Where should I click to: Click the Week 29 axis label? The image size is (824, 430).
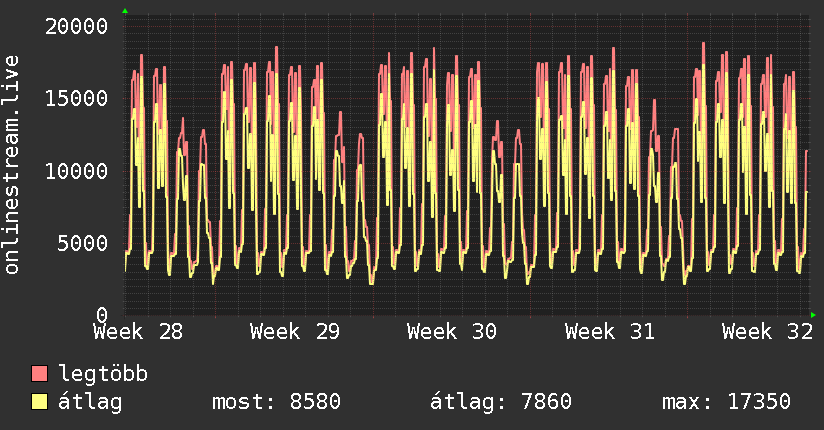tap(295, 332)
